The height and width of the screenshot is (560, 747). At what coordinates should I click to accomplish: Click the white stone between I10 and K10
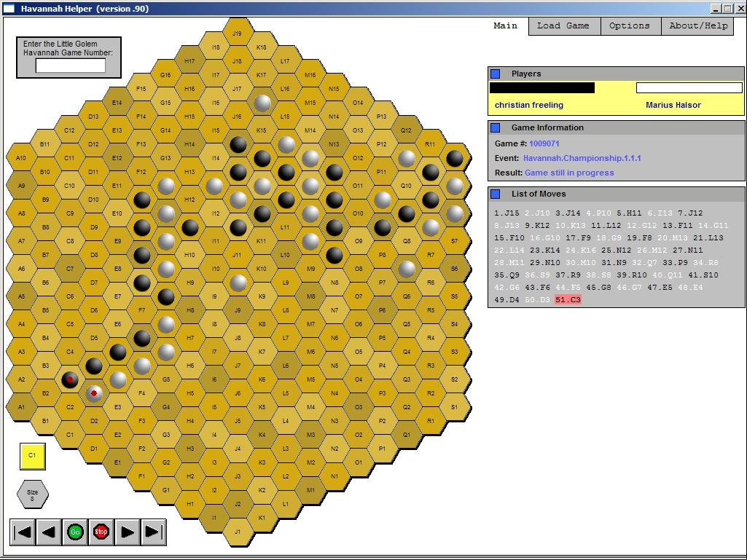tap(238, 283)
